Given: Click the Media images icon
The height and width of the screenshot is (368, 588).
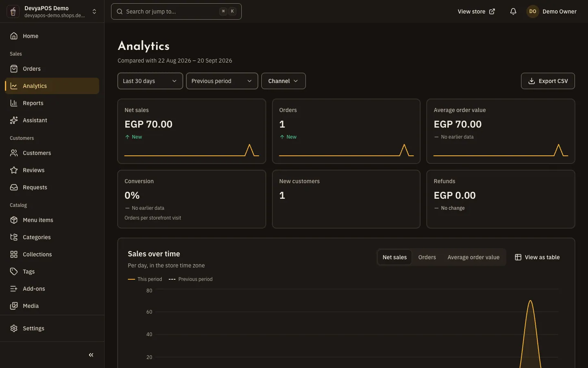Looking at the screenshot, I should [14, 306].
